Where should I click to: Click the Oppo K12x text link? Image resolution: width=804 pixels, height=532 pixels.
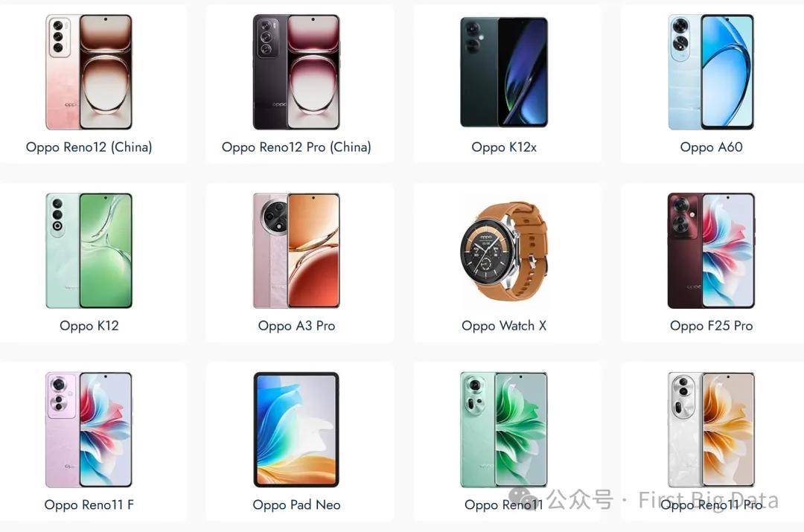pos(504,147)
